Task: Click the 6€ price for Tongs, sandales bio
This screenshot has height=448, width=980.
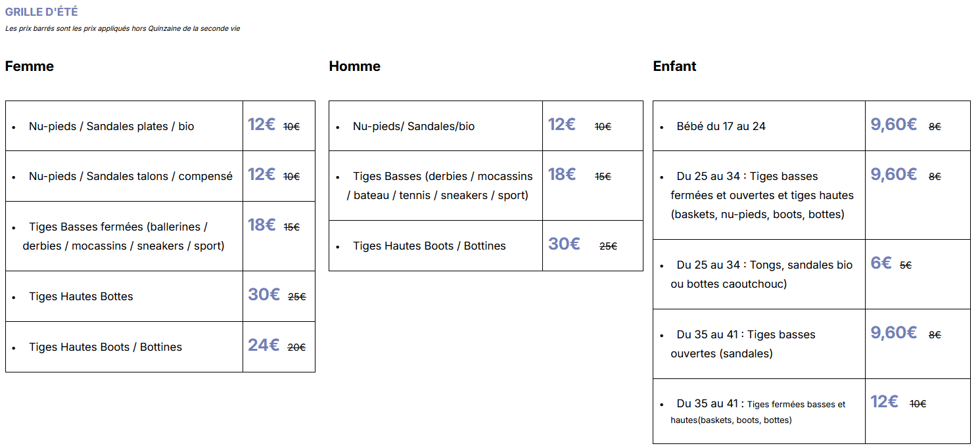Action: point(881,263)
